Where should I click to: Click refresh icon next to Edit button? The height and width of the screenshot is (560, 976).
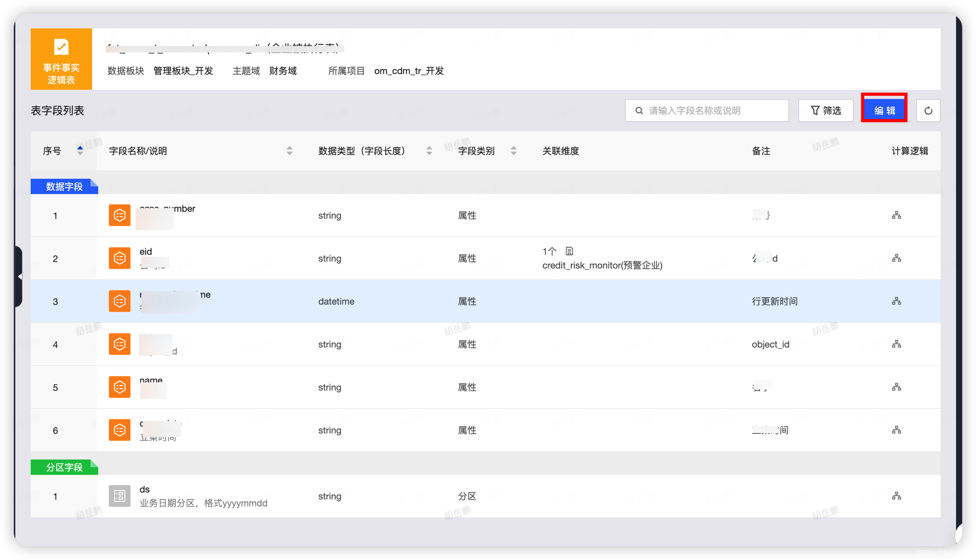pyautogui.click(x=928, y=111)
